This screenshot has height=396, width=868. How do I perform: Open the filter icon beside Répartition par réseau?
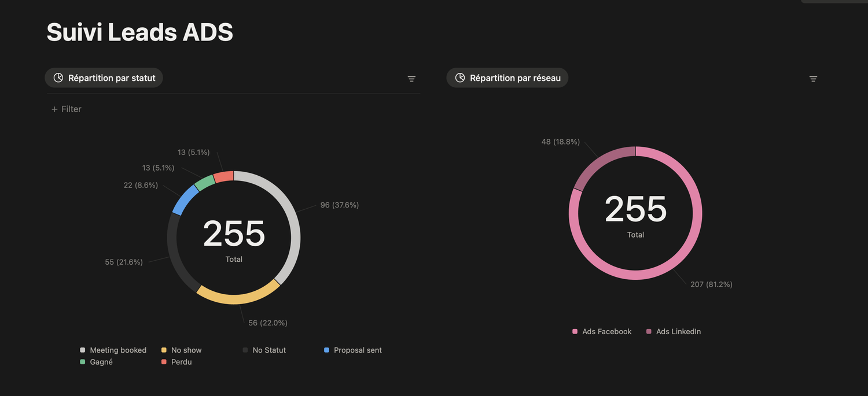(x=813, y=79)
